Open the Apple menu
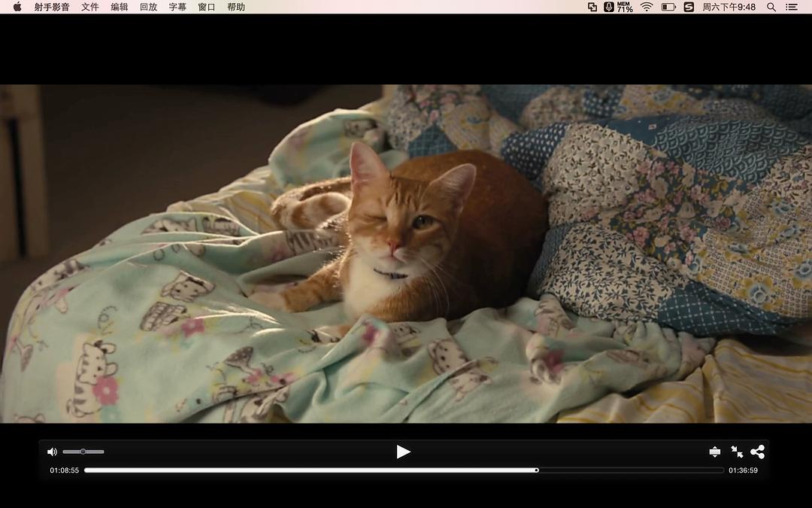 click(17, 7)
